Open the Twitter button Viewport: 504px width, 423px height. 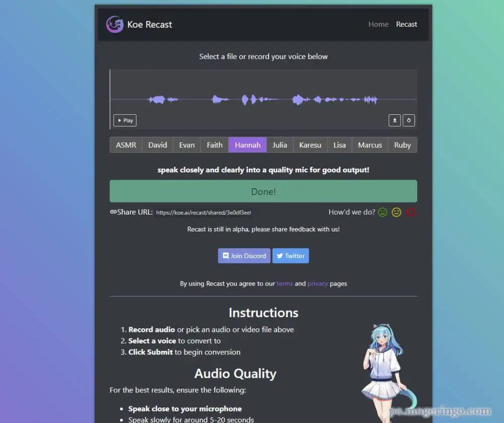point(291,256)
